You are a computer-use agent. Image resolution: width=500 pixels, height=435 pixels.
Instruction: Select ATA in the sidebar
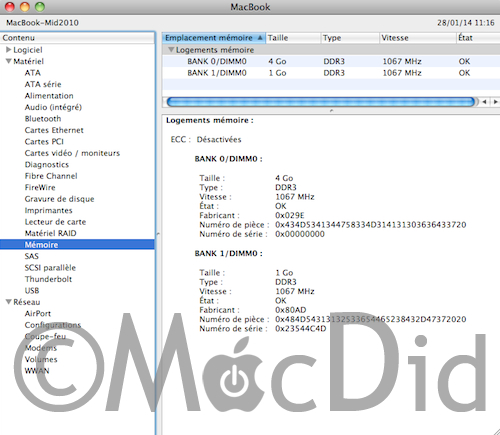(32, 73)
